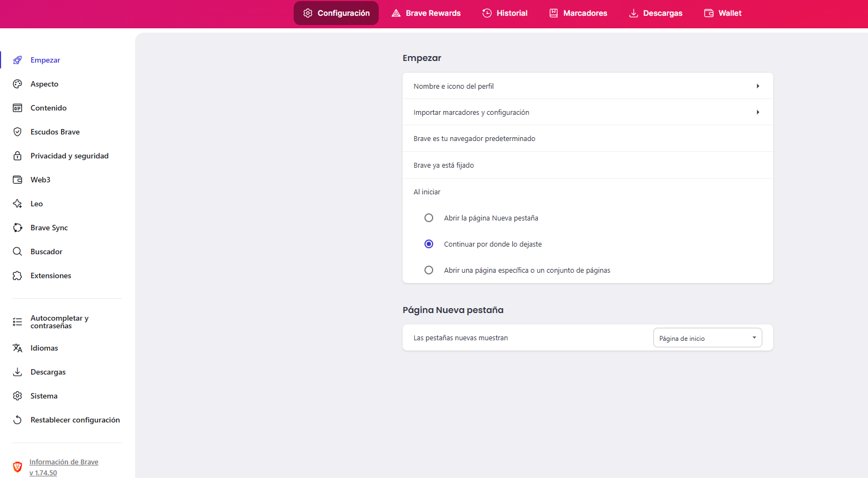This screenshot has width=868, height=478.
Task: Open the Página de inicio dropdown
Action: [707, 338]
